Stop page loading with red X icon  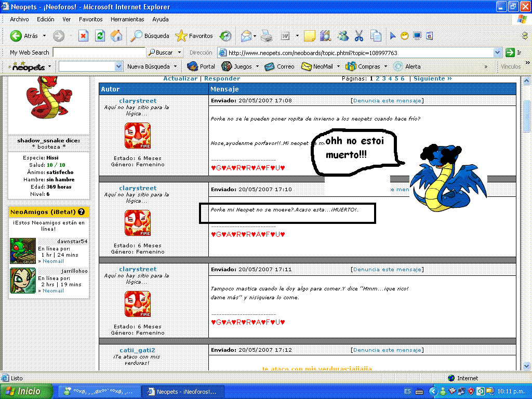point(83,36)
